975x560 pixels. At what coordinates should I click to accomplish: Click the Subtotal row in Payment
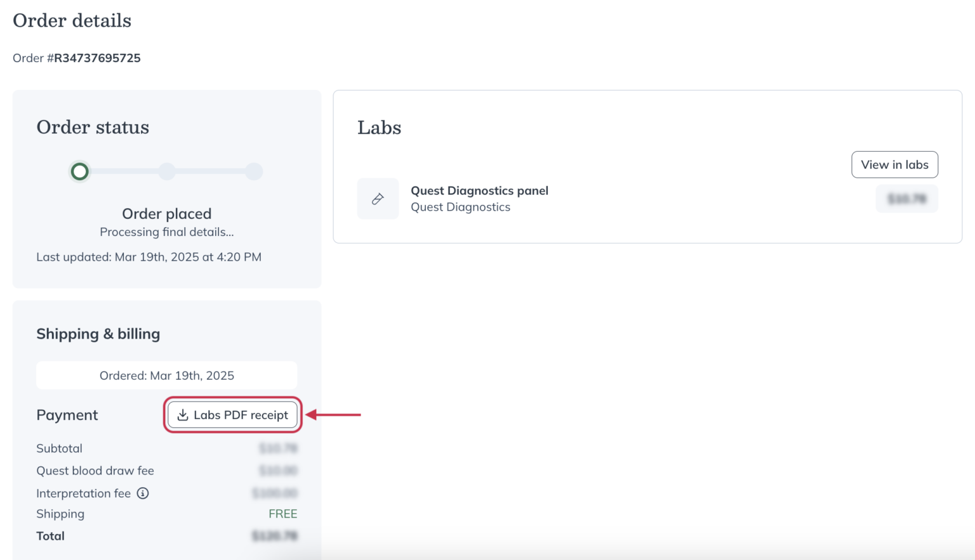tap(59, 448)
